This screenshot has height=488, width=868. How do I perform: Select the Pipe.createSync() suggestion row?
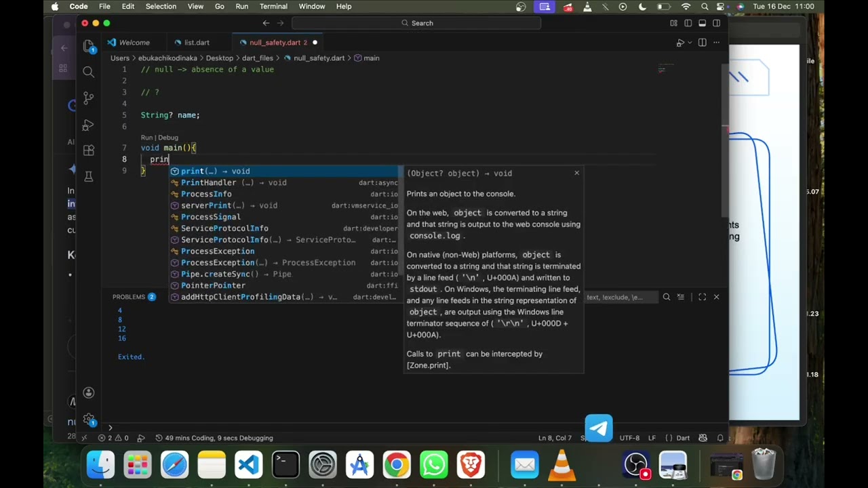[284, 274]
